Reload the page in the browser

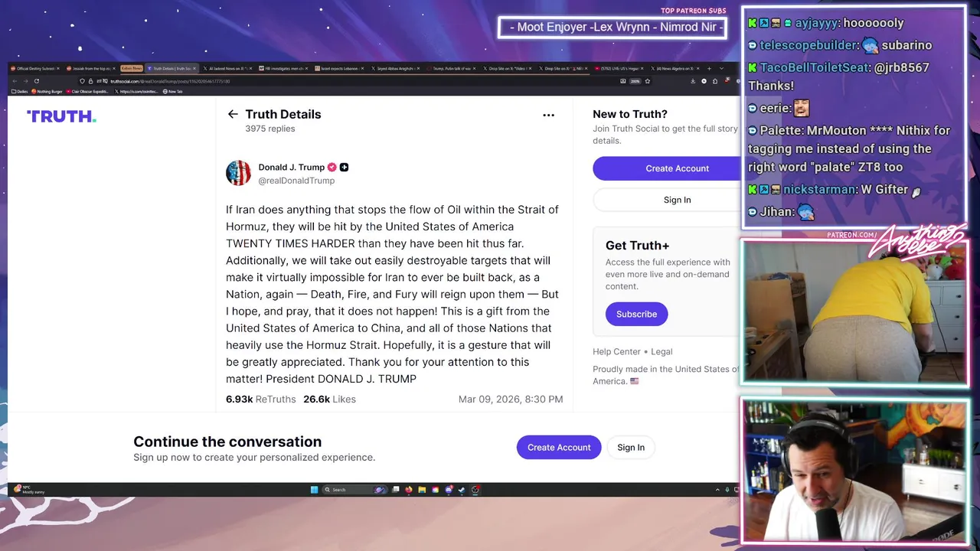(x=36, y=80)
